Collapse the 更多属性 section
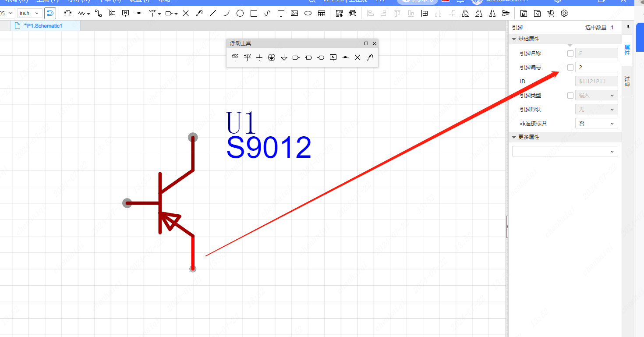644x337 pixels. pyautogui.click(x=514, y=137)
